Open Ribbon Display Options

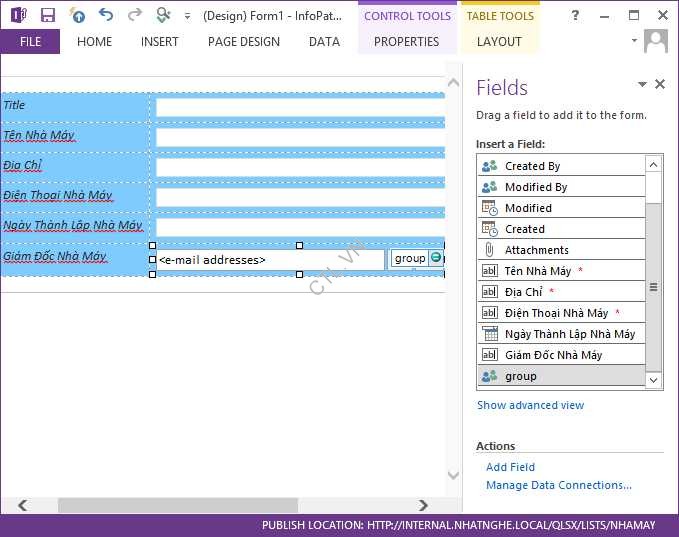point(604,15)
